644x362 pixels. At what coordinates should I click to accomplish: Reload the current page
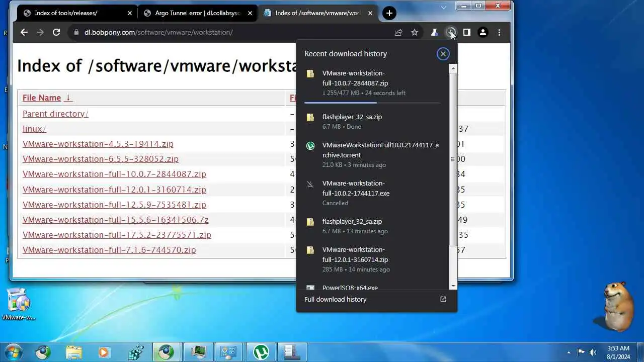click(56, 32)
